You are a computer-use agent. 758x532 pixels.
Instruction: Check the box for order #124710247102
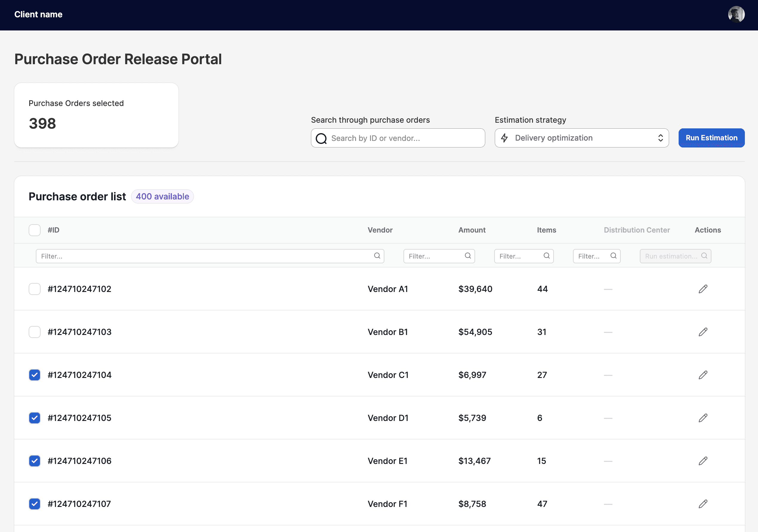[35, 289]
